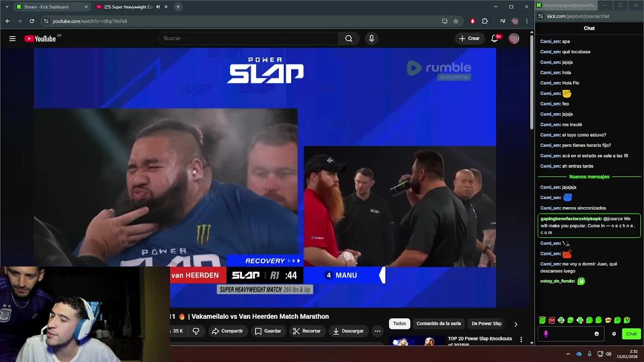The image size is (644, 362).
Task: Click the Kick chat message input box
Action: coord(571,334)
